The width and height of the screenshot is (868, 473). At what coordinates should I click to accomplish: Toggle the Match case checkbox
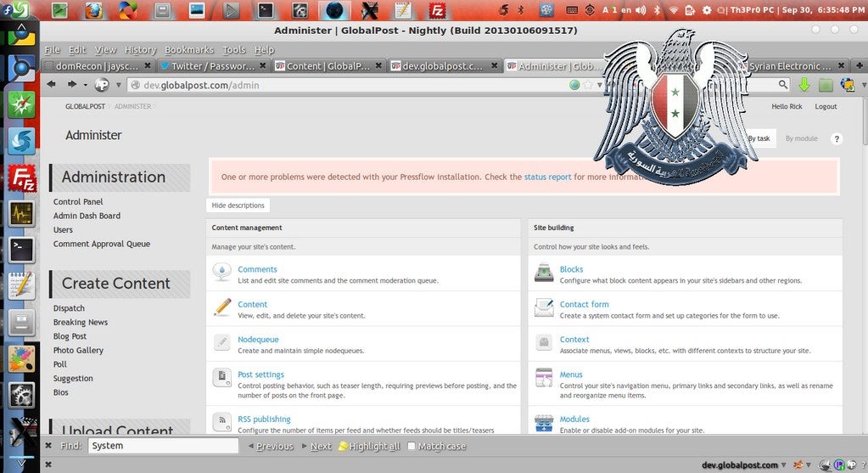(x=412, y=446)
